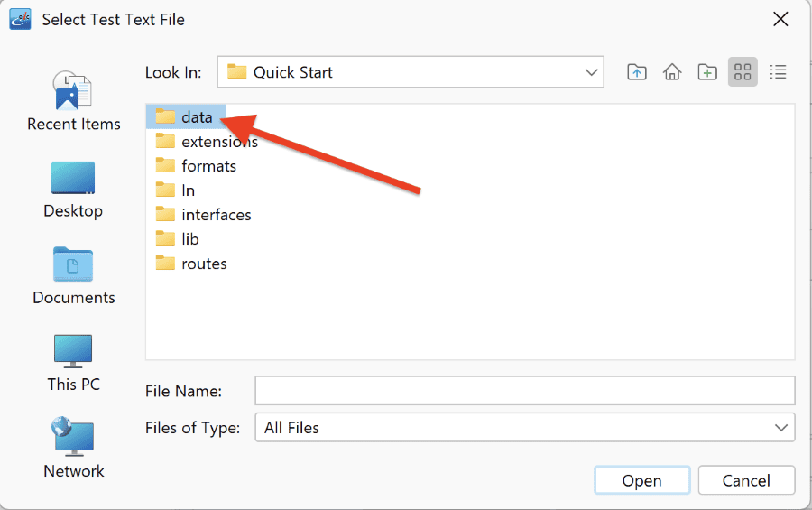812x510 pixels.
Task: Select the interfaces folder
Action: pos(203,215)
